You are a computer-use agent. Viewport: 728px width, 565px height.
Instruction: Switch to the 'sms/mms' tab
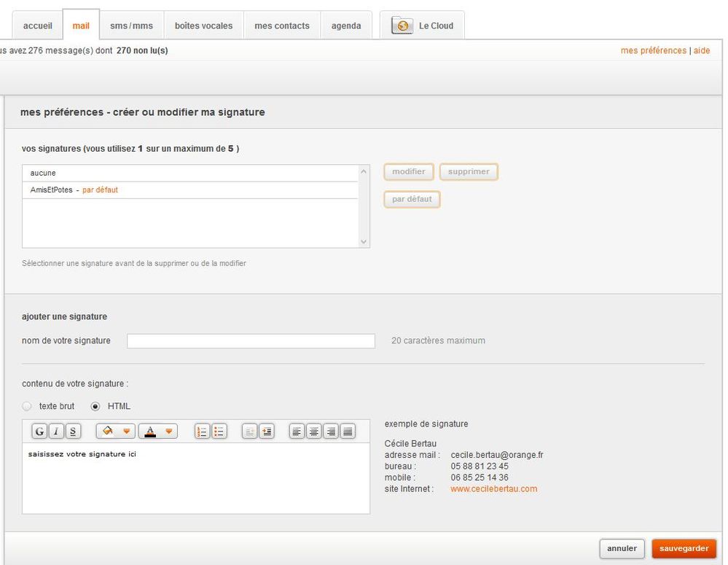[131, 26]
